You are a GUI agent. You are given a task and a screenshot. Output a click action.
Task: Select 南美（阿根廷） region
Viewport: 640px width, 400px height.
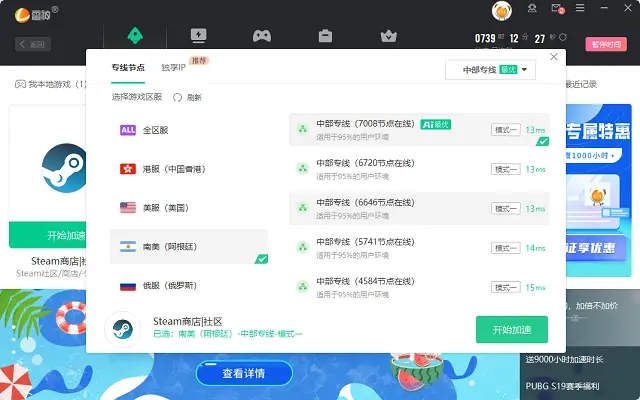tap(189, 247)
